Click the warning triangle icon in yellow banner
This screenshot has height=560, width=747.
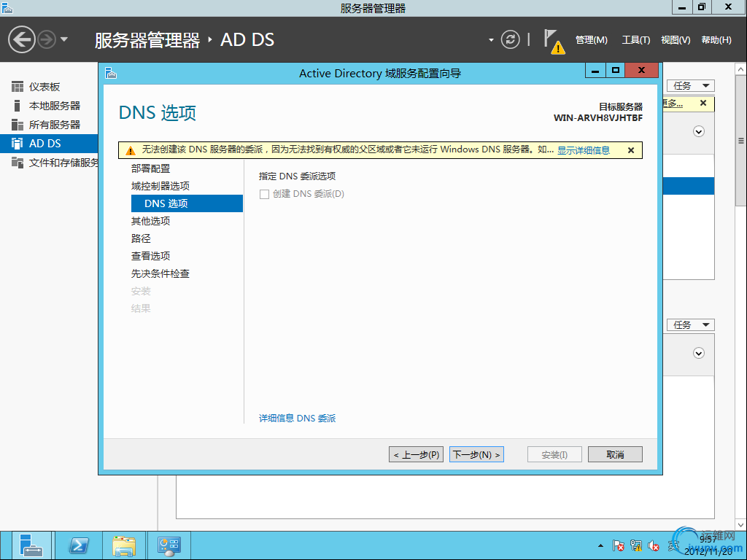131,150
